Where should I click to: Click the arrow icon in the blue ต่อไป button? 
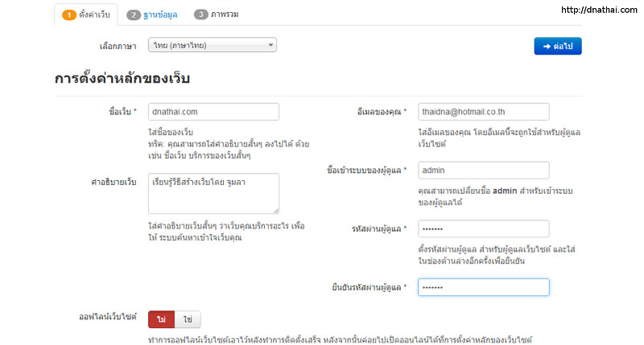coord(546,46)
